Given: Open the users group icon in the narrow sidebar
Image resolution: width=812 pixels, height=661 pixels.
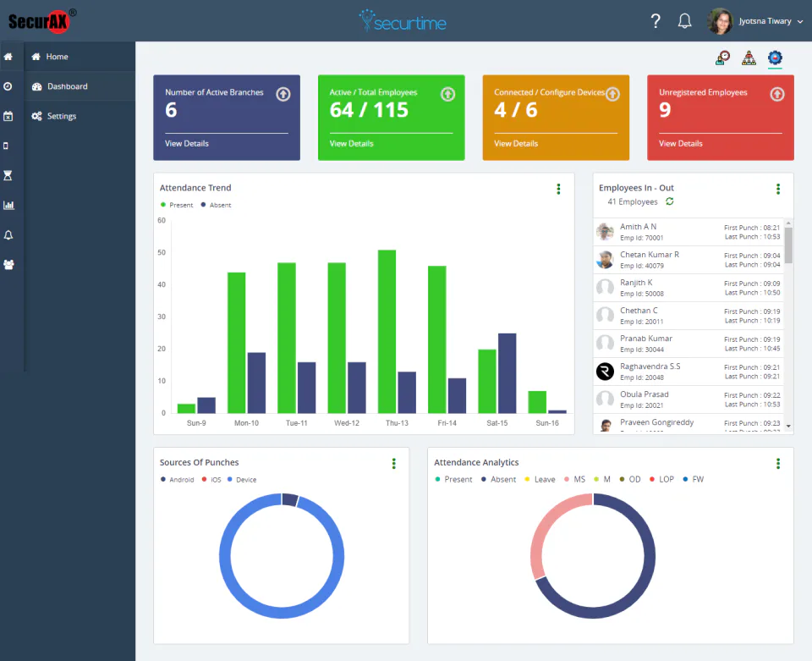Looking at the screenshot, I should [x=8, y=265].
